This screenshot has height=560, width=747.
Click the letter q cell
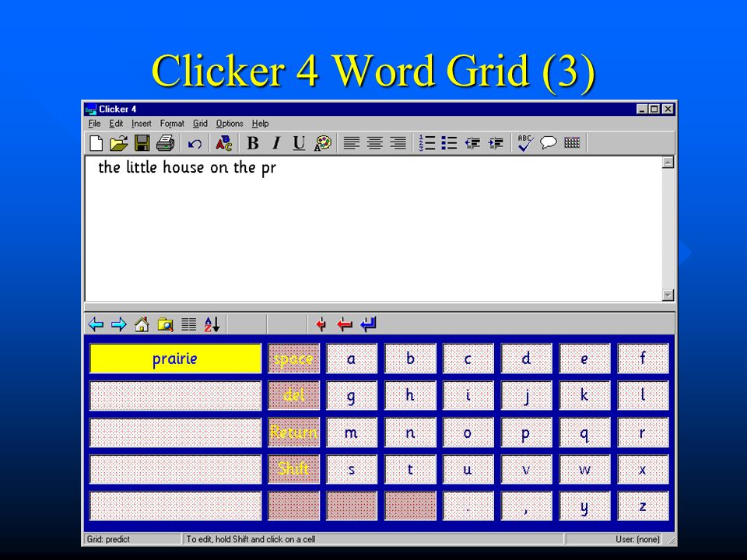coord(584,432)
